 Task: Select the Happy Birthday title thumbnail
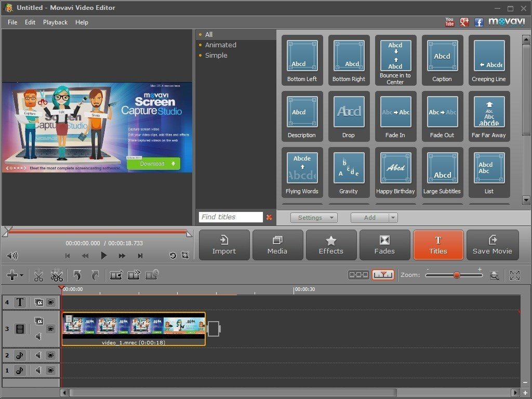[x=395, y=172]
